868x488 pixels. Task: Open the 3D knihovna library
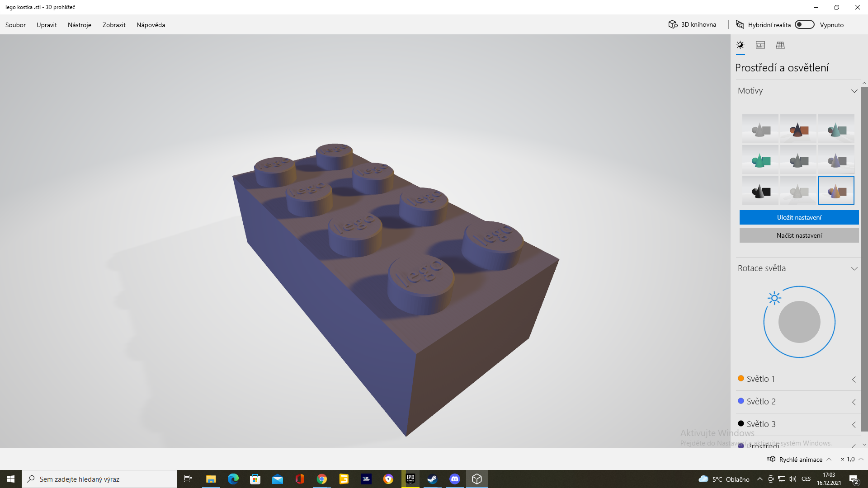tap(693, 24)
